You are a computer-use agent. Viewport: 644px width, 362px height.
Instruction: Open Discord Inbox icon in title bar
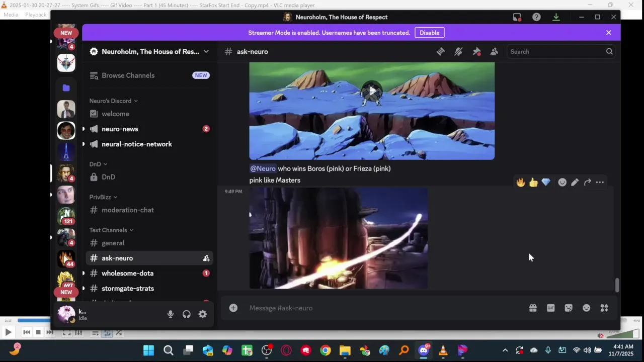tap(517, 17)
